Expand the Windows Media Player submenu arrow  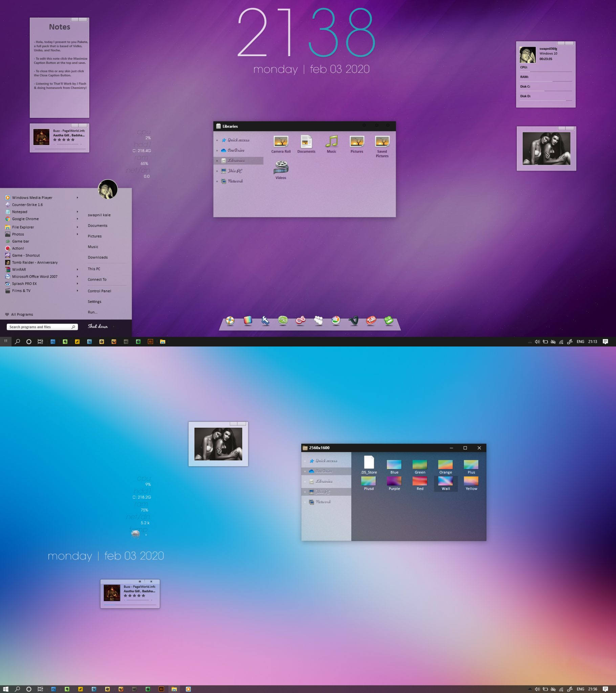click(78, 197)
